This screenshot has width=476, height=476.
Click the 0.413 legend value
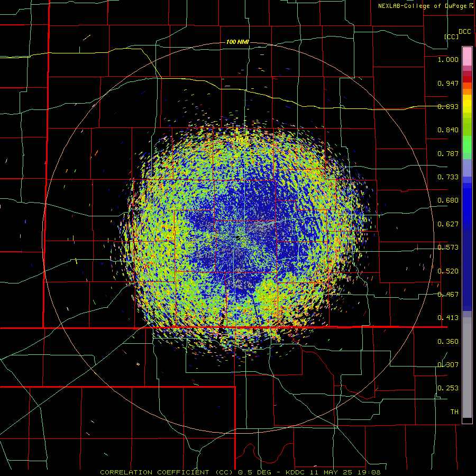tap(448, 318)
